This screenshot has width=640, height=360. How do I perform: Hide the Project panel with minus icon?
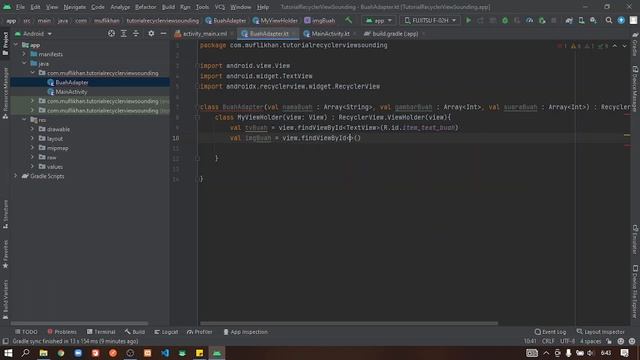click(163, 33)
